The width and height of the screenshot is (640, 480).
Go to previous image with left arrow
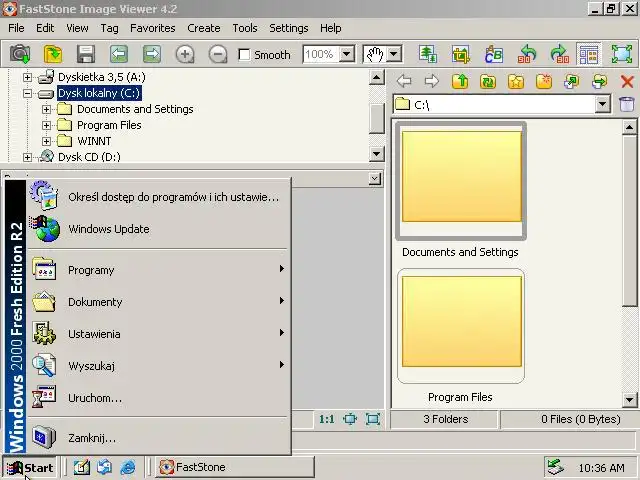119,54
